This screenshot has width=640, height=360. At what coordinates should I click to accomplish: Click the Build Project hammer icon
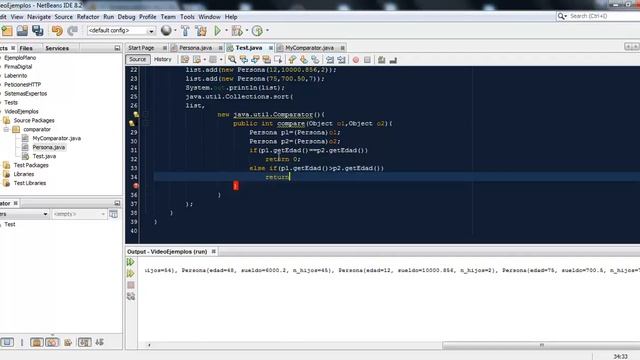(185, 31)
